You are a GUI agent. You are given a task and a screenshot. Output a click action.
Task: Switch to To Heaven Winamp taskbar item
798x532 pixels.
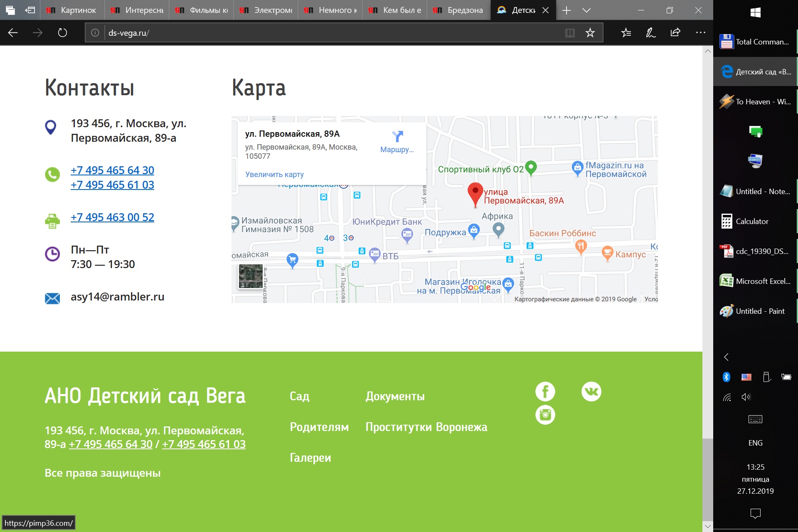[x=756, y=102]
